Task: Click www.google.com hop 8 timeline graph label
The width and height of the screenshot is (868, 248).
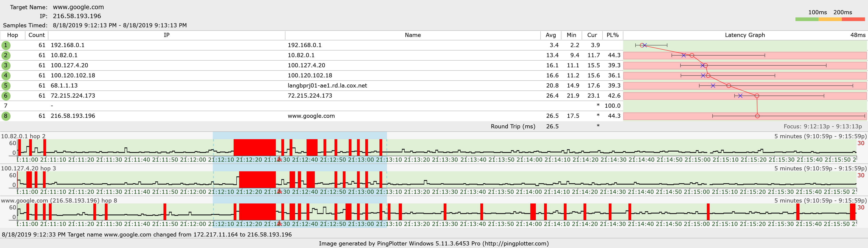Action: pos(59,200)
